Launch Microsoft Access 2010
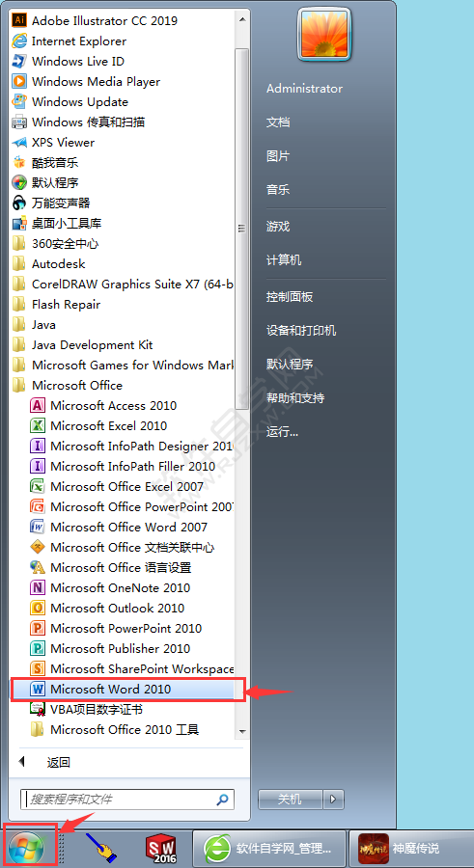Viewport: 474px width, 868px height. [103, 406]
